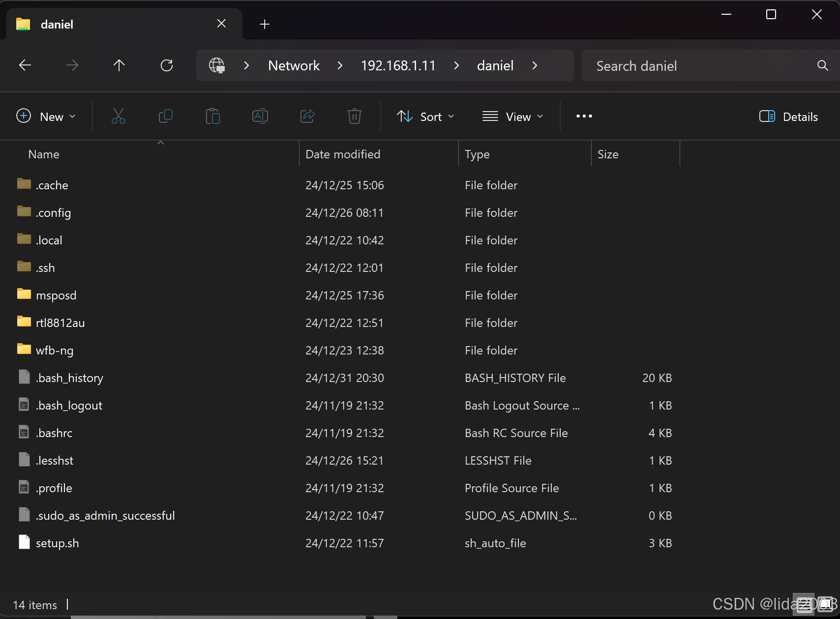Open a new tab with the plus button
840x619 pixels.
265,24
